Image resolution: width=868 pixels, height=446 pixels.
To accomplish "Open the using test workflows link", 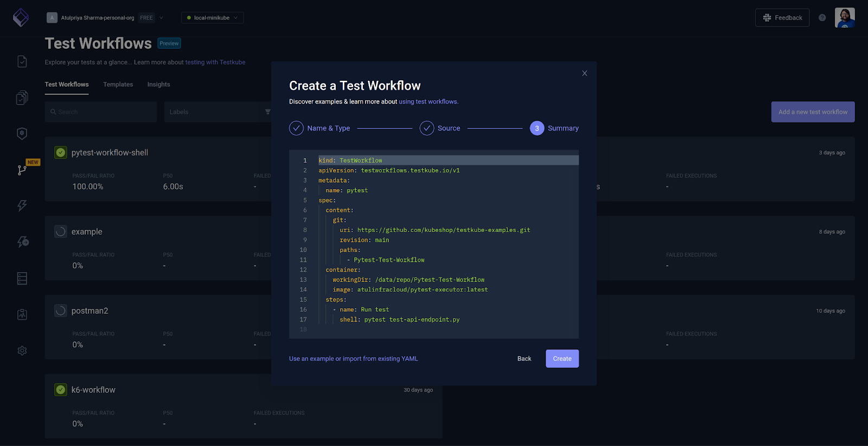I will click(x=429, y=102).
